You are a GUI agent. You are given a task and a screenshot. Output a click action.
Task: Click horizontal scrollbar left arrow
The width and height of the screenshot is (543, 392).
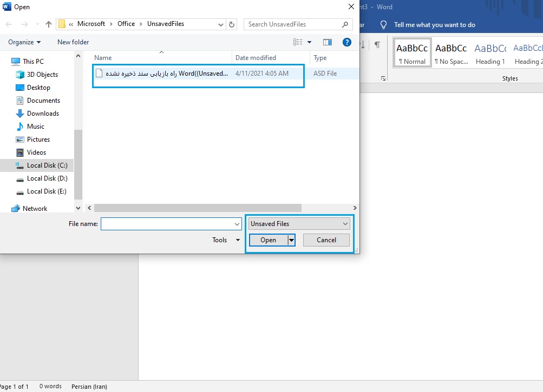[x=89, y=208]
